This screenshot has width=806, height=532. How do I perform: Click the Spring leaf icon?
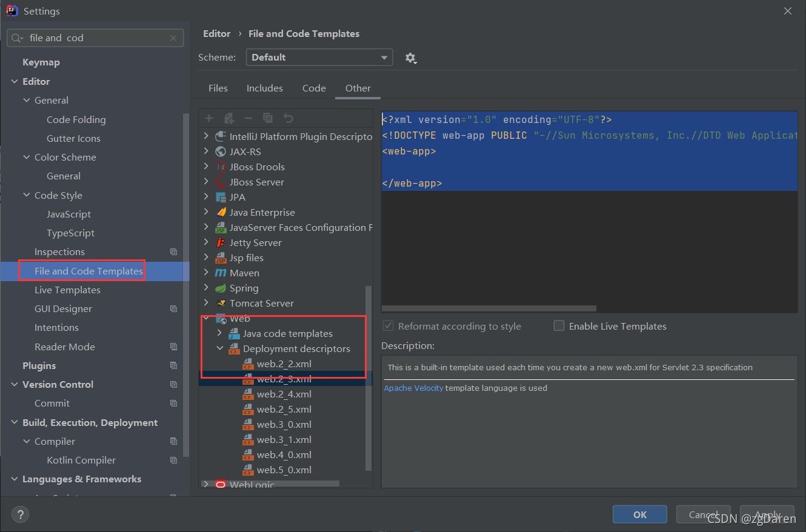point(221,288)
